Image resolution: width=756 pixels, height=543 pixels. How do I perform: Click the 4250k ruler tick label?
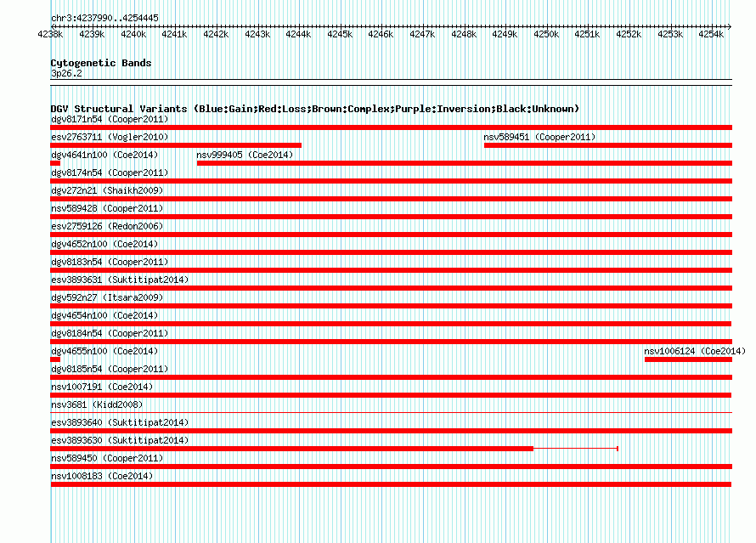546,35
